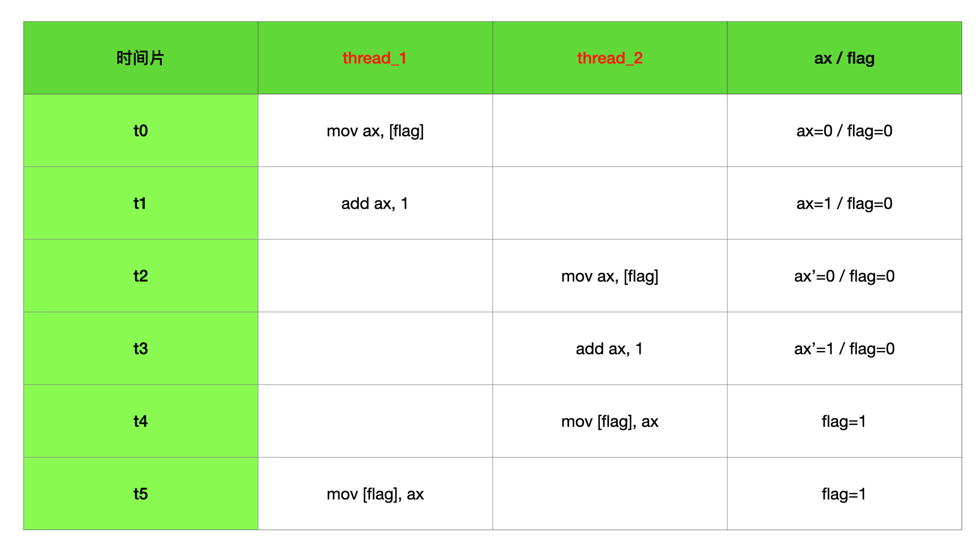Viewport: 980px width, 551px height.
Task: Select the red thread_1 header cell
Action: (x=375, y=58)
